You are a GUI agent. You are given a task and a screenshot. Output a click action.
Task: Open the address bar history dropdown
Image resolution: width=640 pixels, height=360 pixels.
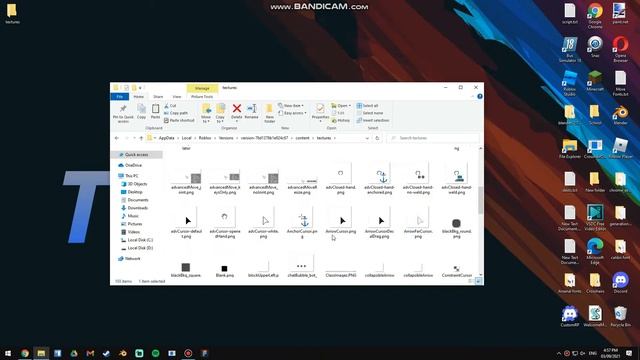(x=367, y=138)
